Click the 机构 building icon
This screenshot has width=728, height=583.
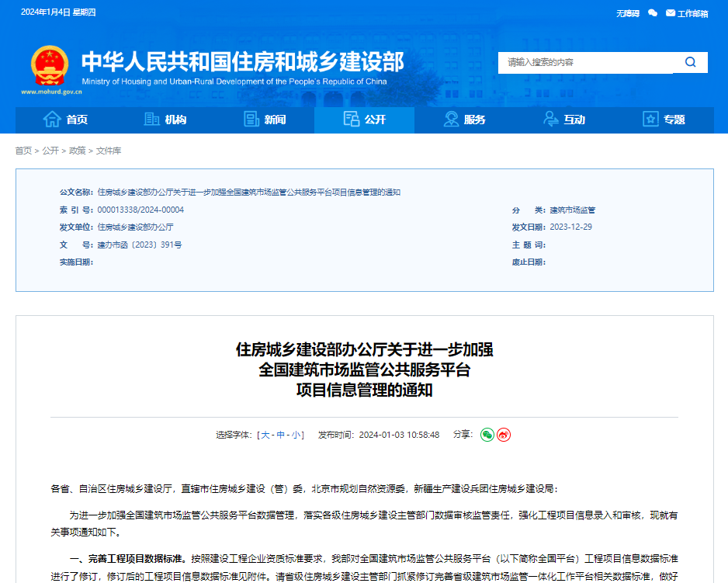click(151, 120)
